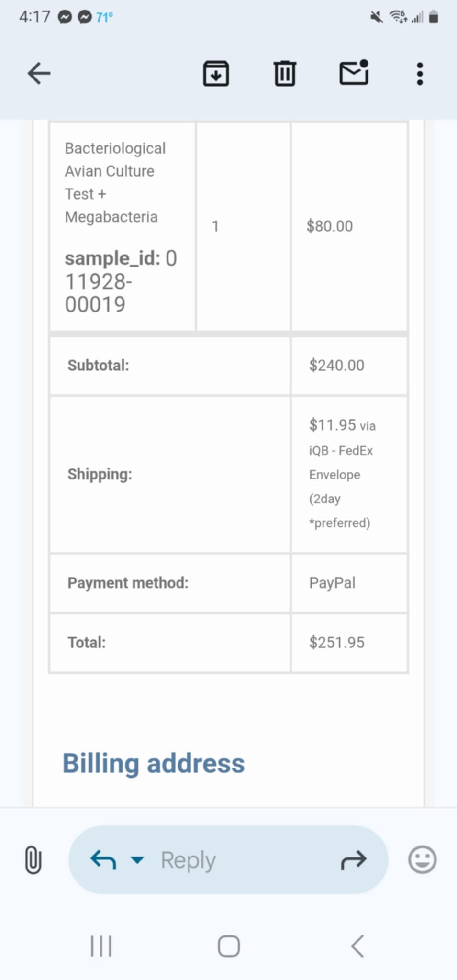
Task: Archive this email
Action: coord(216,74)
